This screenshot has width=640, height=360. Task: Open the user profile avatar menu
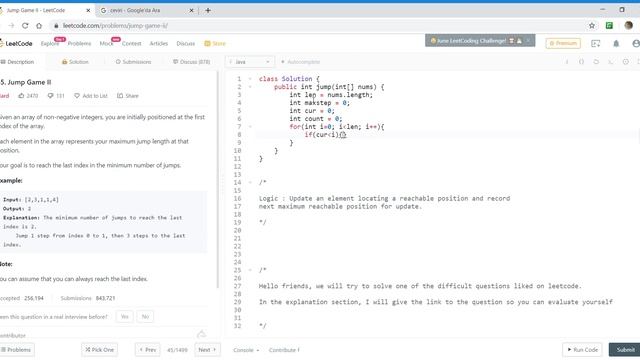[636, 43]
